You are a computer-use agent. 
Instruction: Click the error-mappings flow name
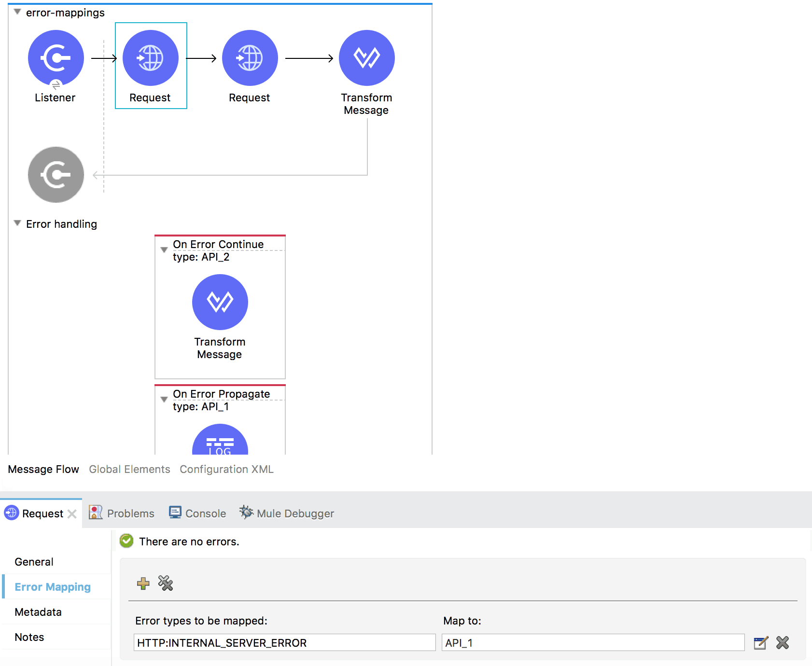tap(65, 13)
